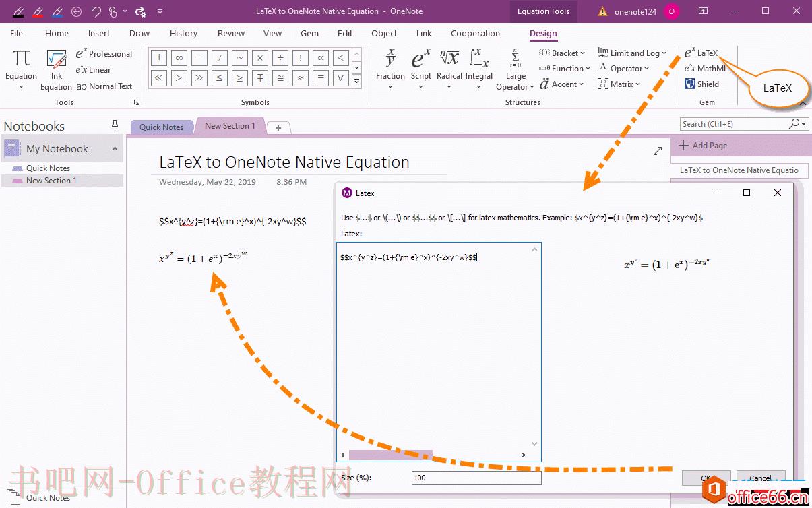The height and width of the screenshot is (508, 812).
Task: Open the Tools group dialog launcher
Action: (x=137, y=102)
